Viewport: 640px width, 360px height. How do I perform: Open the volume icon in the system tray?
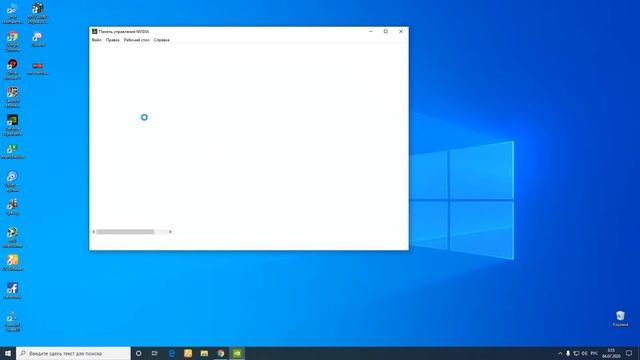(x=584, y=353)
